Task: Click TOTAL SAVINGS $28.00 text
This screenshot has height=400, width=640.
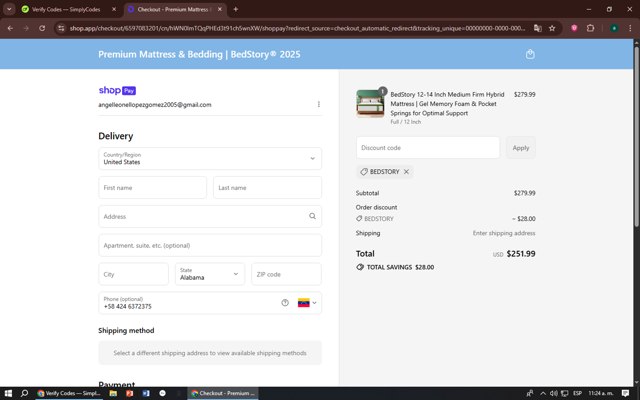Action: [400, 267]
